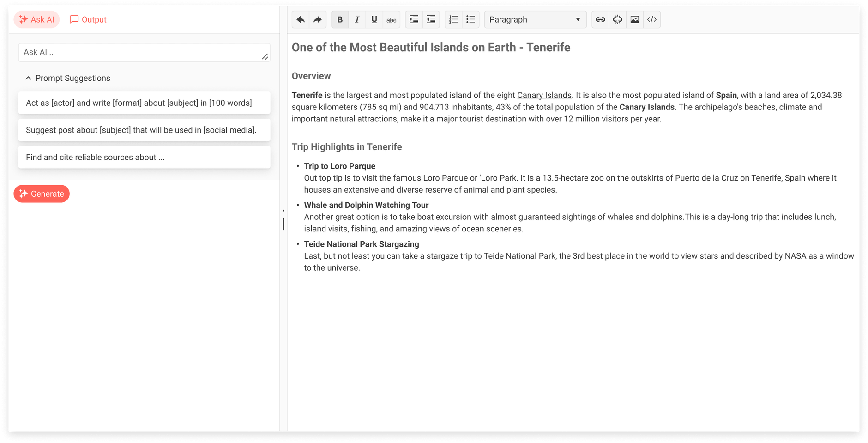868x443 pixels.
Task: Switch to the Output tab
Action: click(x=88, y=19)
